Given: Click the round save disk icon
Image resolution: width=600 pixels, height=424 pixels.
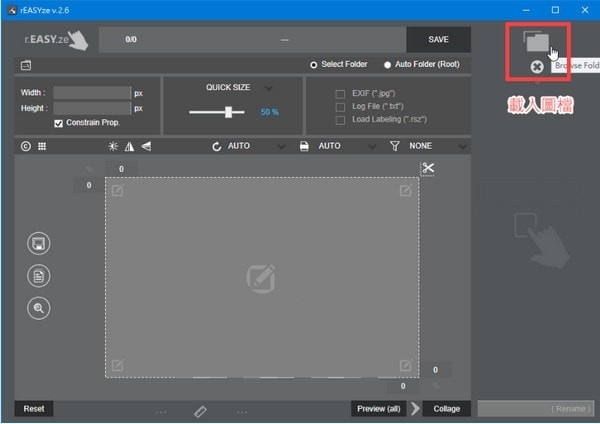Looking at the screenshot, I should 39,243.
